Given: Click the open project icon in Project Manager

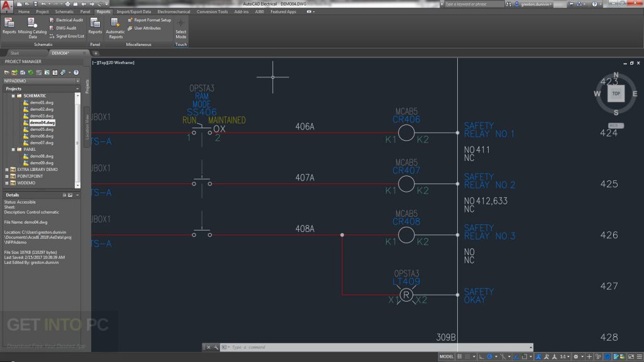Looking at the screenshot, I should 6,73.
